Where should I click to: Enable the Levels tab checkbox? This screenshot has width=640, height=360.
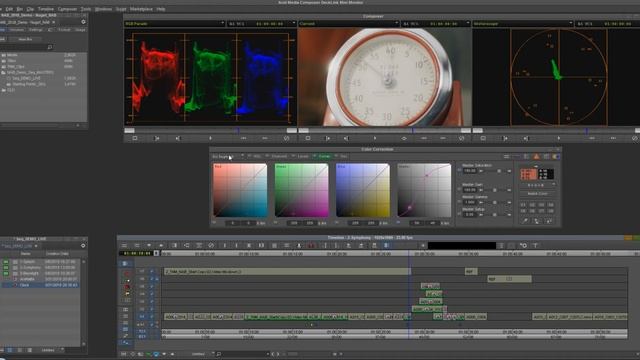tap(293, 156)
